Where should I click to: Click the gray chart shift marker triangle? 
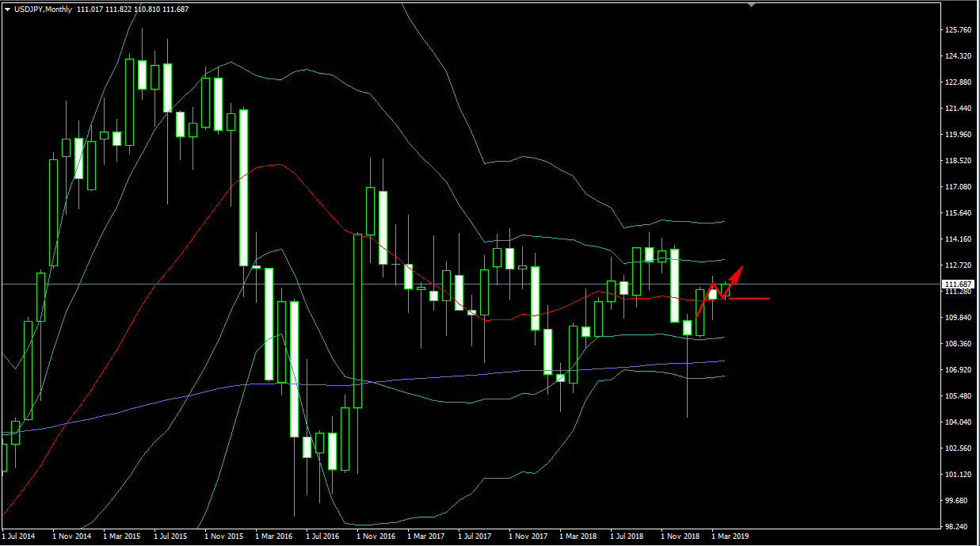751,5
